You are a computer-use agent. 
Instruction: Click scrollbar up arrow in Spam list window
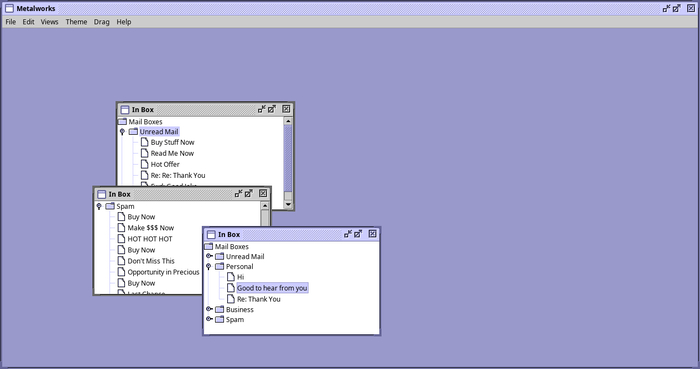pos(265,206)
